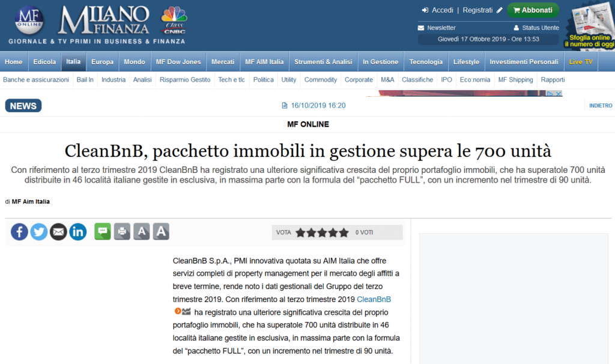Open the green comments icon
This screenshot has width=615, height=364.
[102, 231]
